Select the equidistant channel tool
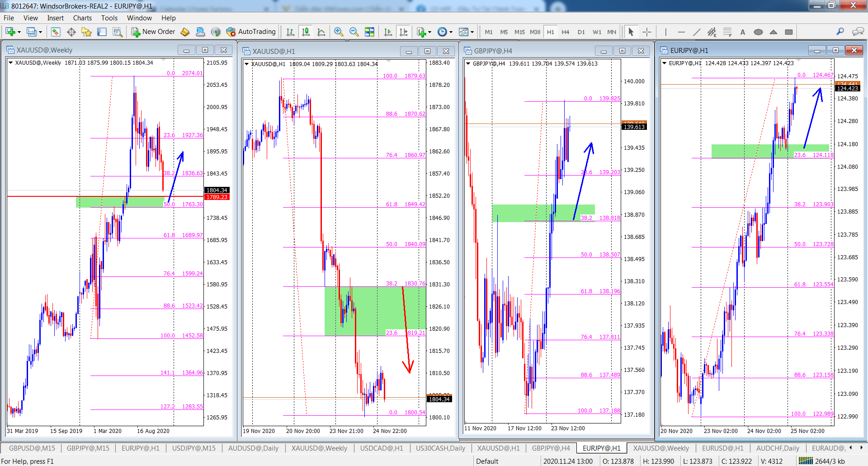Image resolution: width=868 pixels, height=466 pixels. (x=712, y=32)
